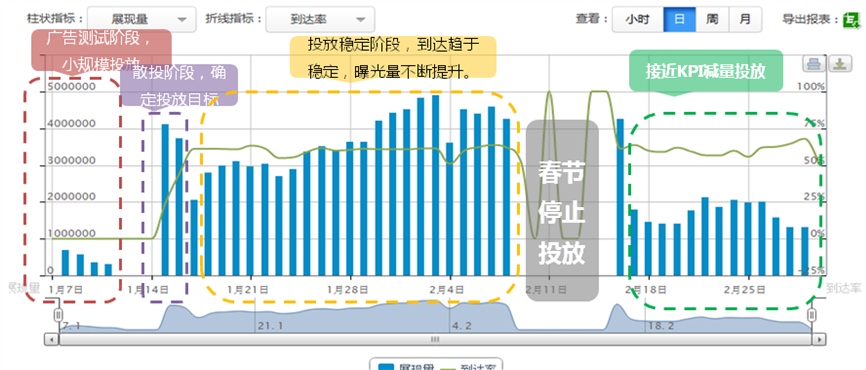This screenshot has width=866, height=370.
Task: Select the 小时 view option
Action: point(637,19)
